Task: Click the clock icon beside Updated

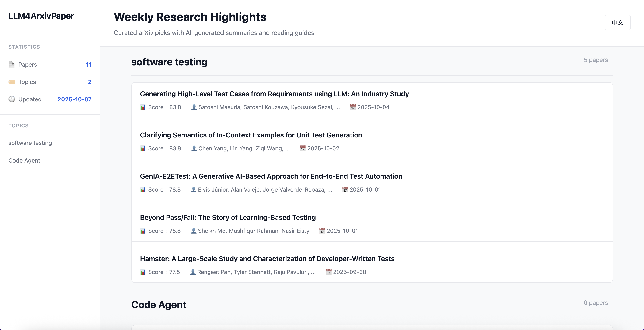Action: click(11, 99)
